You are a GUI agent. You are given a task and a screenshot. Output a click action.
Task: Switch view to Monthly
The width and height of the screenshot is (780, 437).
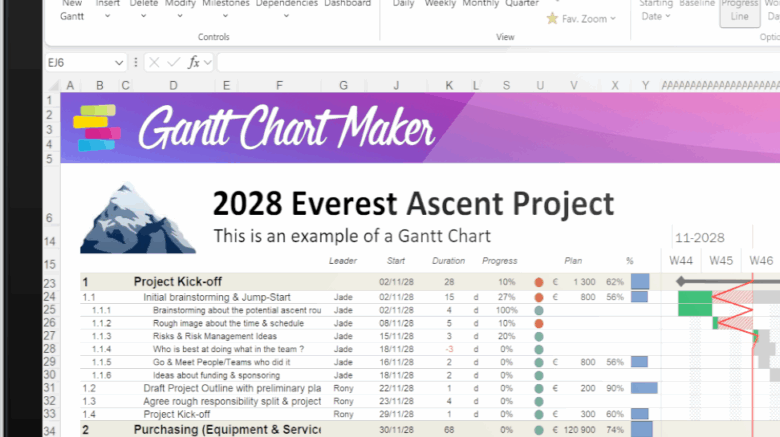[480, 4]
